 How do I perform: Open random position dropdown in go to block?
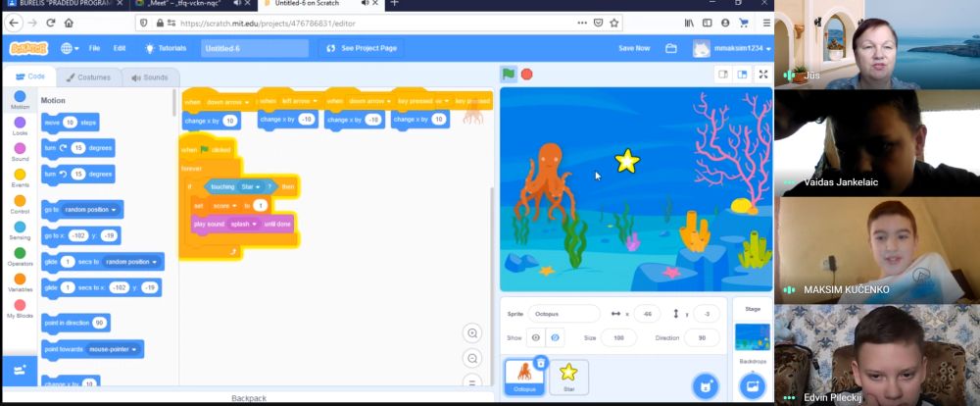[x=91, y=210]
